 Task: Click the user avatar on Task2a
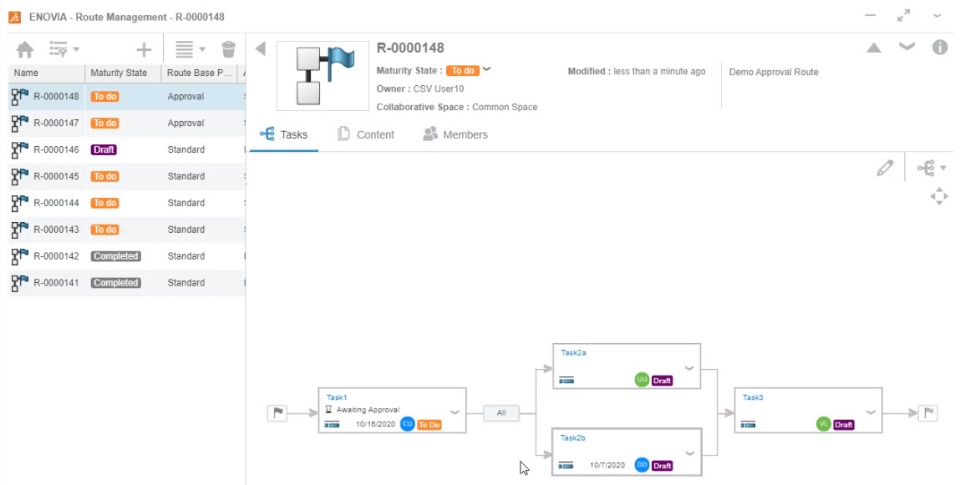tap(642, 380)
